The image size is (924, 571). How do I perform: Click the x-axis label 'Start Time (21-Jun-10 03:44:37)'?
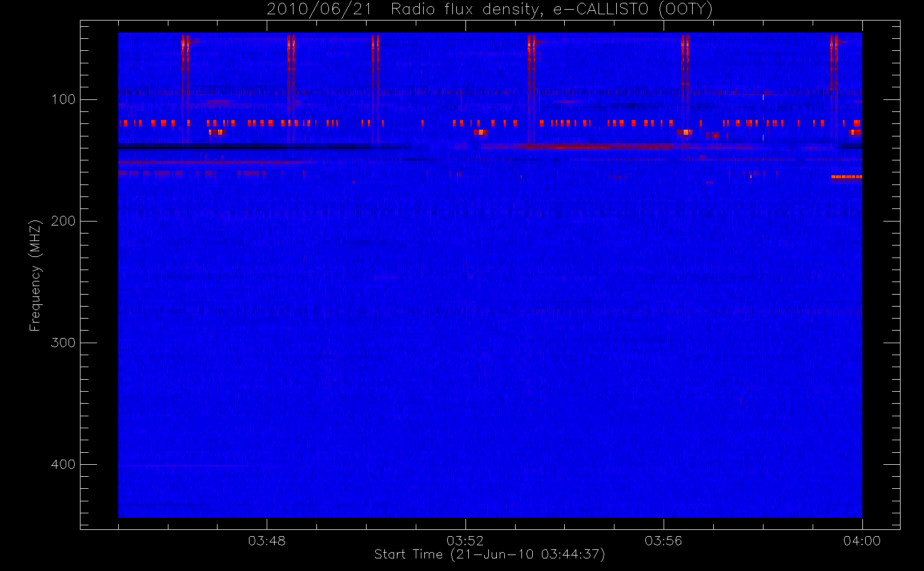coord(490,554)
